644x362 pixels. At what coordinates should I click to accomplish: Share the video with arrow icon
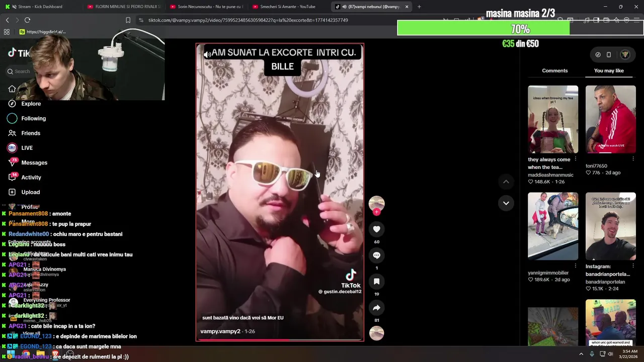[x=376, y=308]
